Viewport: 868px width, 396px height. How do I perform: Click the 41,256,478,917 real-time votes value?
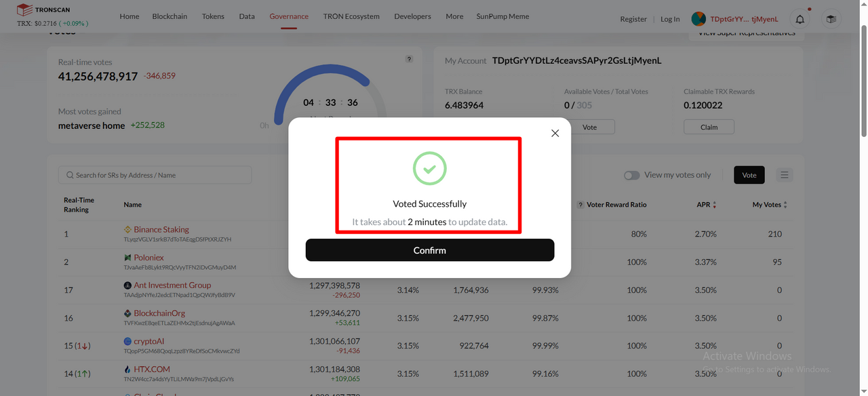(98, 77)
